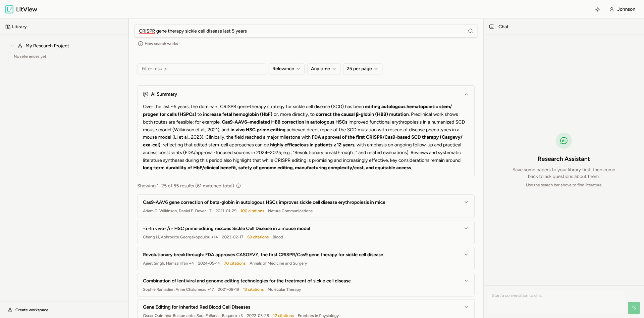Toggle dark mode
The height and width of the screenshot is (318, 644).
(597, 9)
